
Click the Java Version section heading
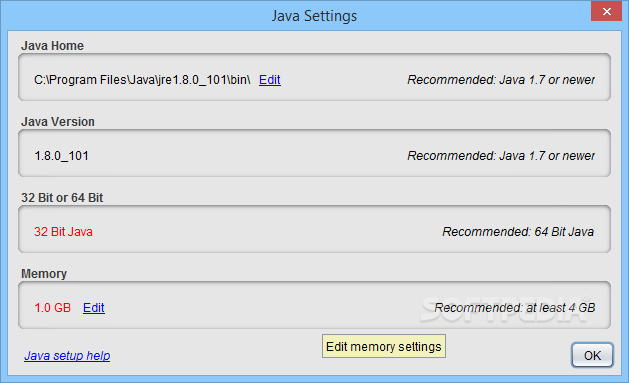click(x=58, y=122)
